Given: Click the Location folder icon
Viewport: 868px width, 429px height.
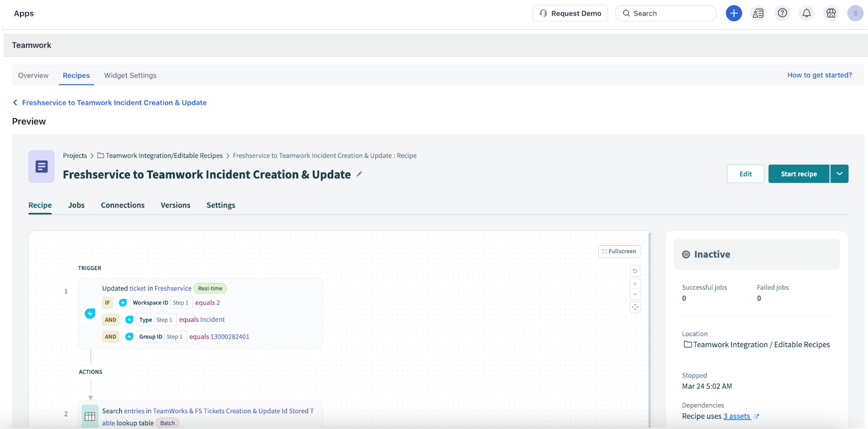Looking at the screenshot, I should 687,344.
